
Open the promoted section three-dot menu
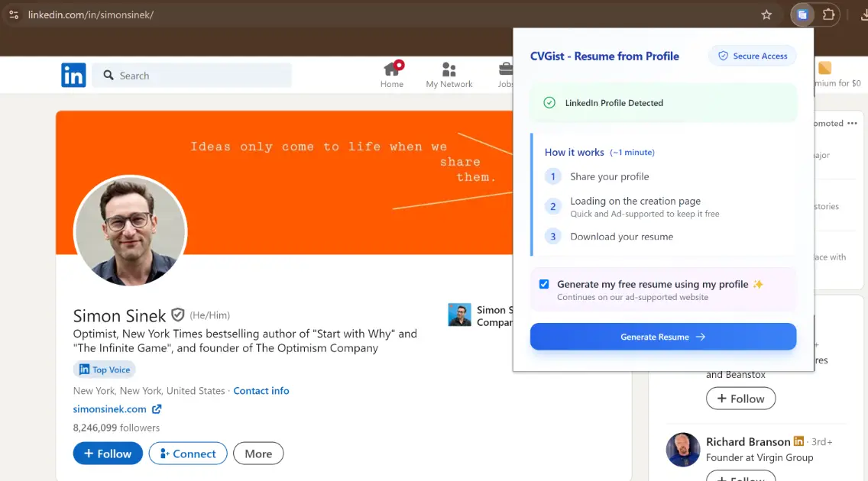(x=852, y=123)
